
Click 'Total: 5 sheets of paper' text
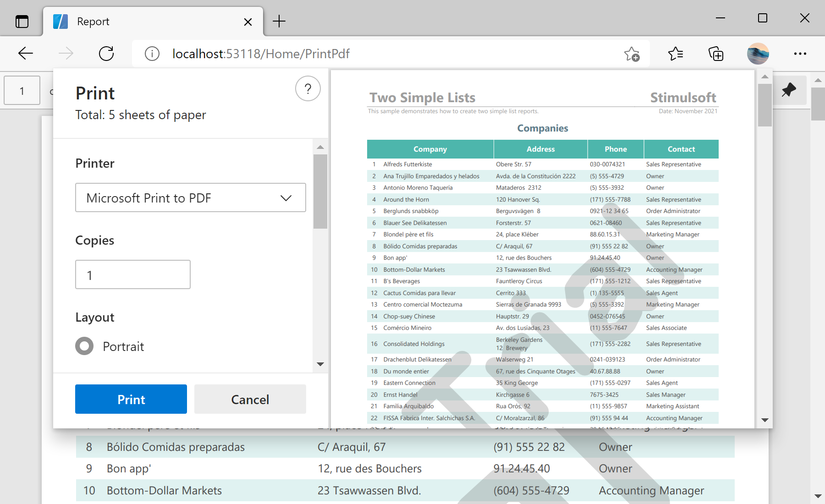pyautogui.click(x=141, y=115)
